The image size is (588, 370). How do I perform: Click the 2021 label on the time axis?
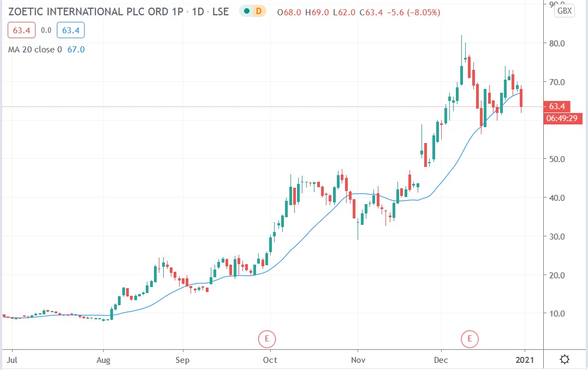click(525, 360)
